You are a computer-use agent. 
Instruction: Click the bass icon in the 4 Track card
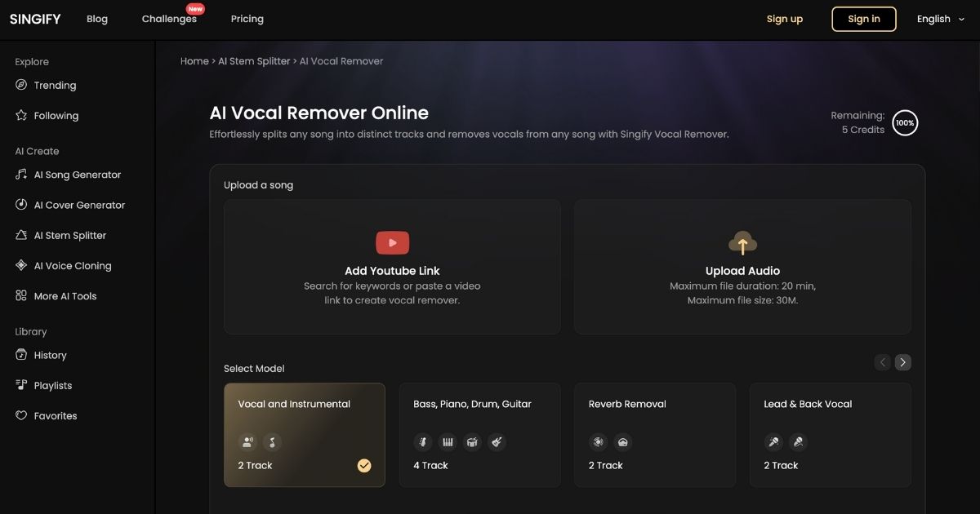tap(422, 442)
